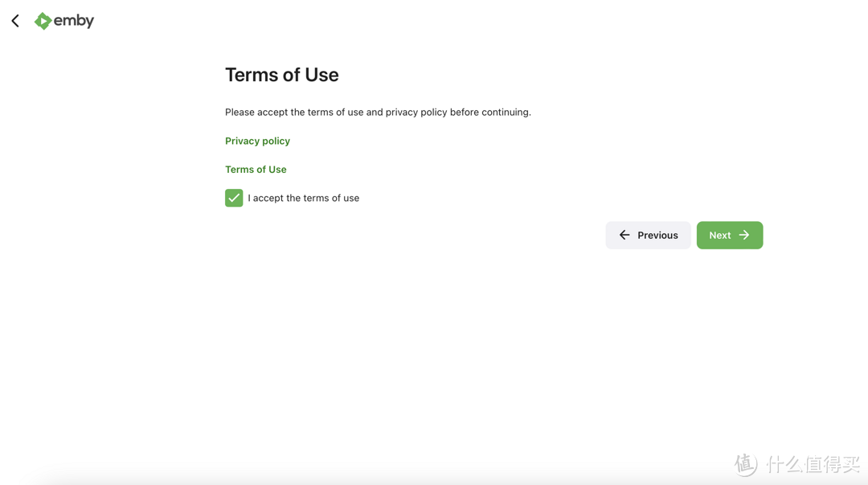Click the green Emby diamond logo icon
This screenshot has width=868, height=485.
(x=43, y=21)
